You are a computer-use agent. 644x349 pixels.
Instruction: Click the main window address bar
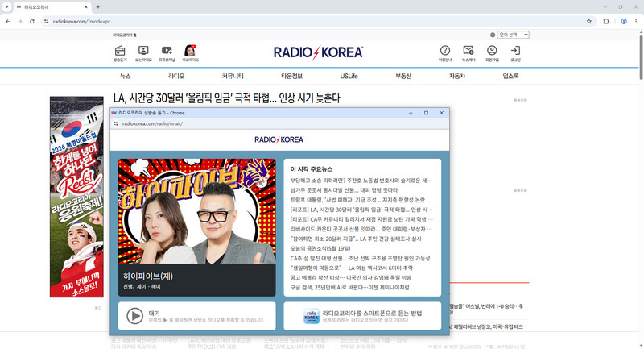[x=316, y=22]
